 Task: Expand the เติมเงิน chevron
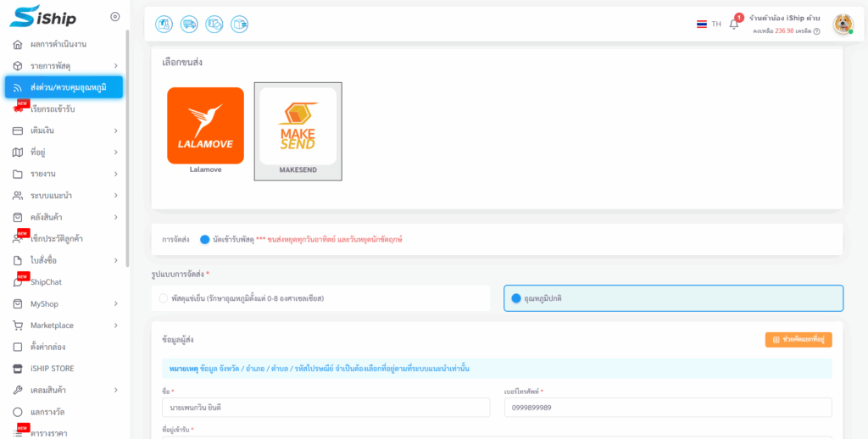[115, 131]
